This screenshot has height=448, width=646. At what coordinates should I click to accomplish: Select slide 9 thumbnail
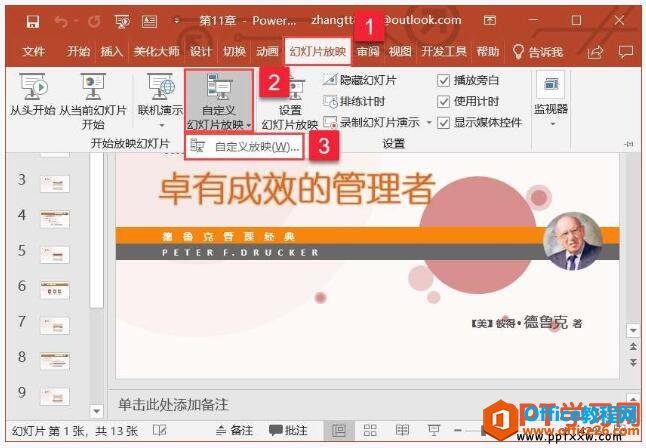point(55,396)
